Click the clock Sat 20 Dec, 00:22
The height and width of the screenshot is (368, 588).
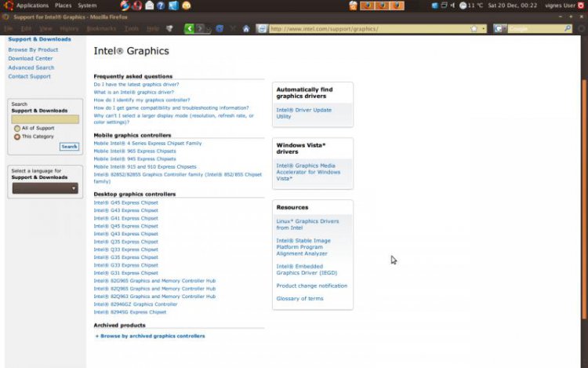click(x=512, y=5)
